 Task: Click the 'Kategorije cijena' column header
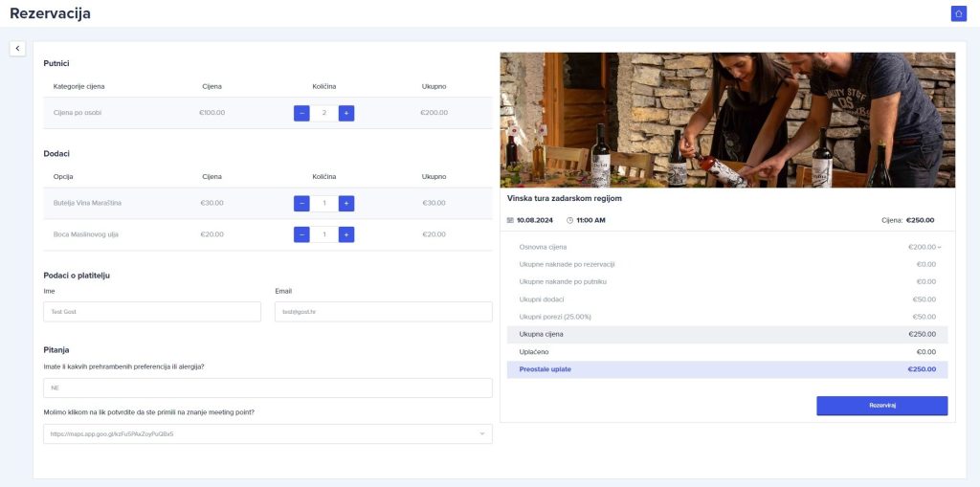coord(79,87)
